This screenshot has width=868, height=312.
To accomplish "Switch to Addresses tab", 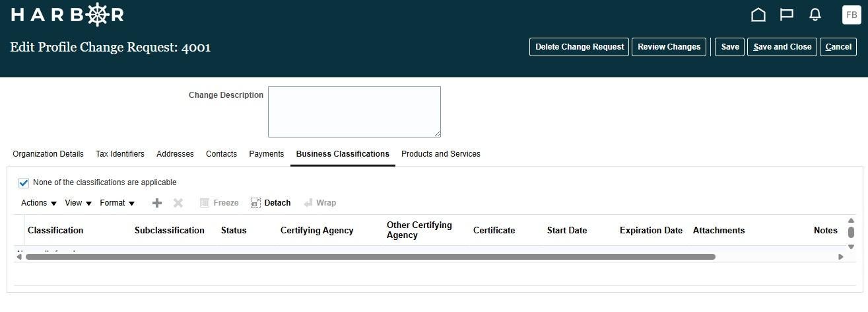I will pos(175,154).
